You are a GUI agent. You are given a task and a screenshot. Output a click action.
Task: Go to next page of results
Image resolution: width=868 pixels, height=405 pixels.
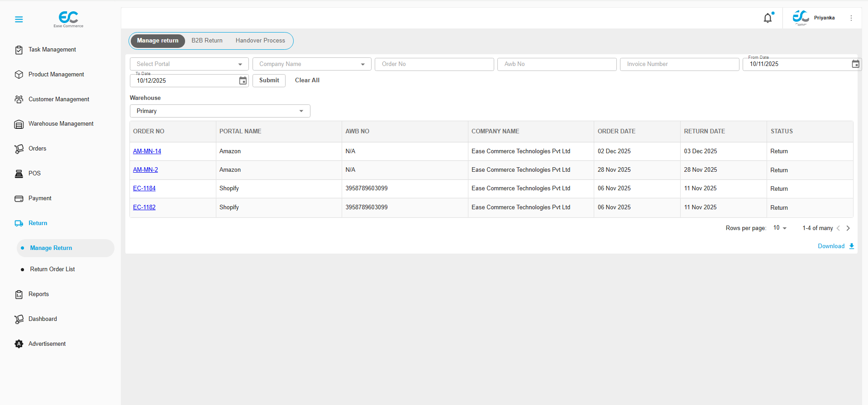point(848,228)
